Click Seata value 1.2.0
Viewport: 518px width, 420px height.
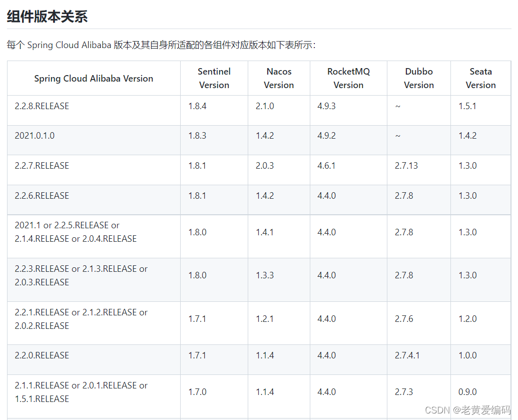pos(467,319)
